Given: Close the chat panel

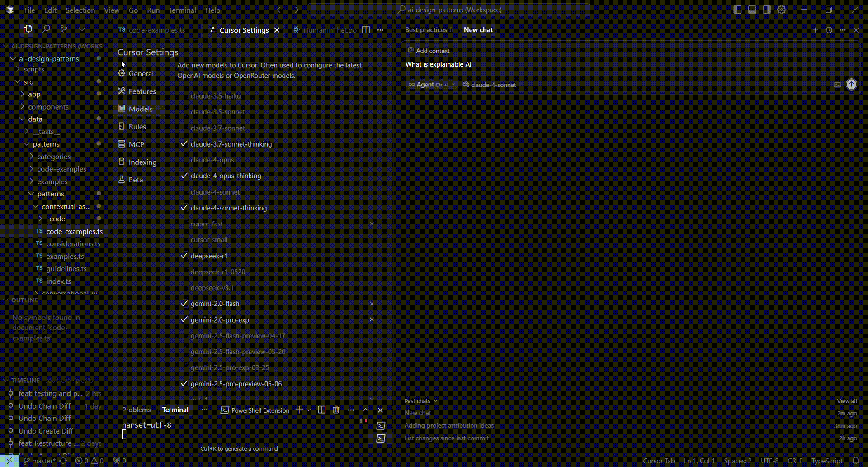Looking at the screenshot, I should coord(856,30).
